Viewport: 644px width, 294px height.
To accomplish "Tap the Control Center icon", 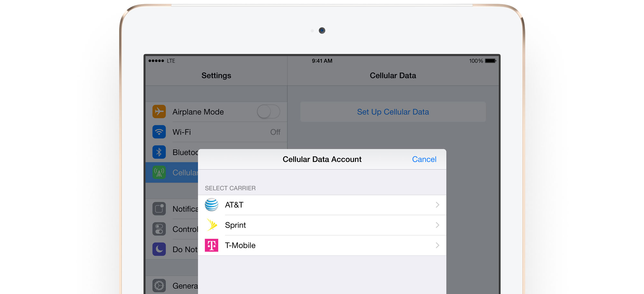I will point(159,229).
